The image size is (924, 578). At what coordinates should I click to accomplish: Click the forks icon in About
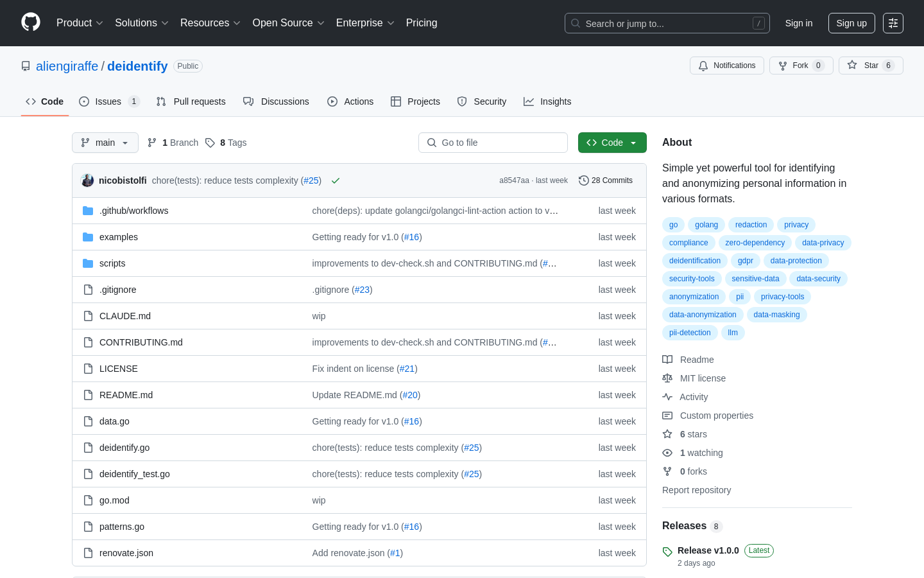pyautogui.click(x=667, y=471)
